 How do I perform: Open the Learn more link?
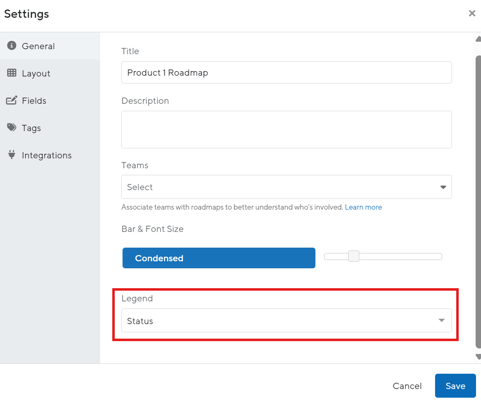tap(363, 207)
